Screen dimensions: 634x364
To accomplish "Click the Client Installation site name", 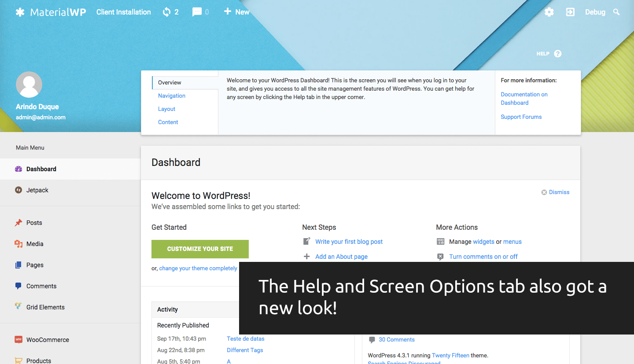I will click(124, 12).
